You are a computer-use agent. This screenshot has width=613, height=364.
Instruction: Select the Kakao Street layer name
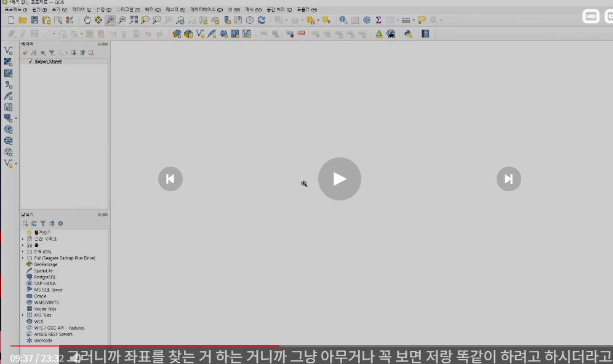tap(48, 61)
